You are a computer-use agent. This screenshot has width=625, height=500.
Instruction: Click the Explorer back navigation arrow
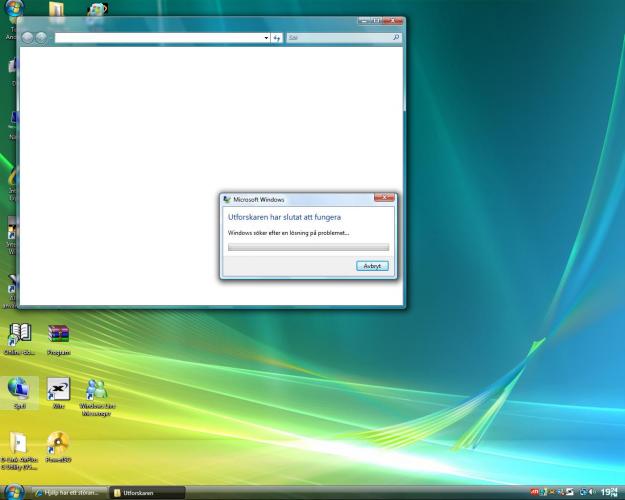coord(27,38)
